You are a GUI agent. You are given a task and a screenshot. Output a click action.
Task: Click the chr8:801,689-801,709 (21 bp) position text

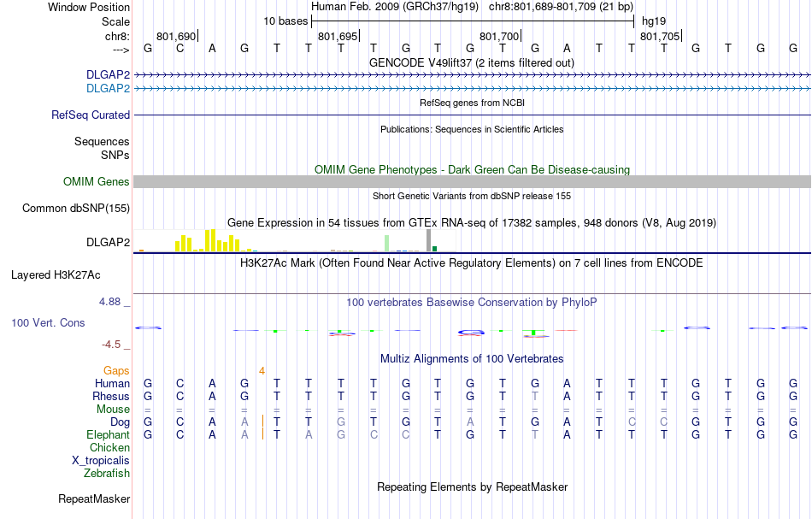(562, 7)
